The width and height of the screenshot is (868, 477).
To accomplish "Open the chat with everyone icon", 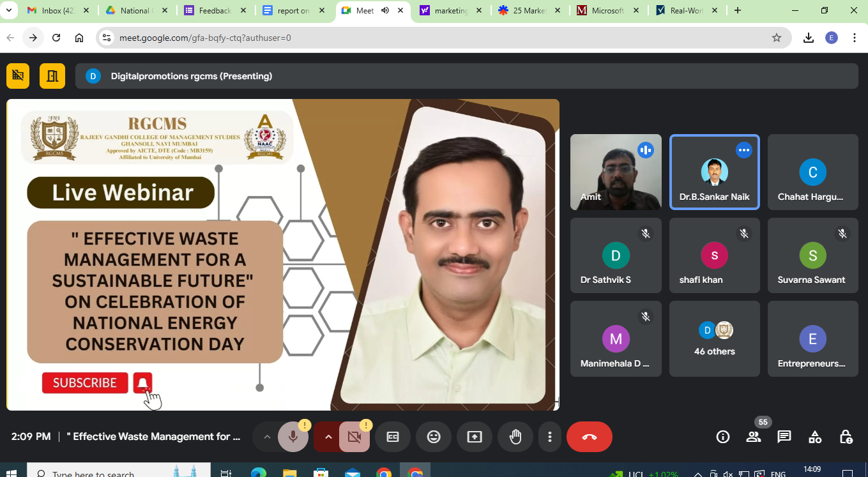I will click(784, 437).
